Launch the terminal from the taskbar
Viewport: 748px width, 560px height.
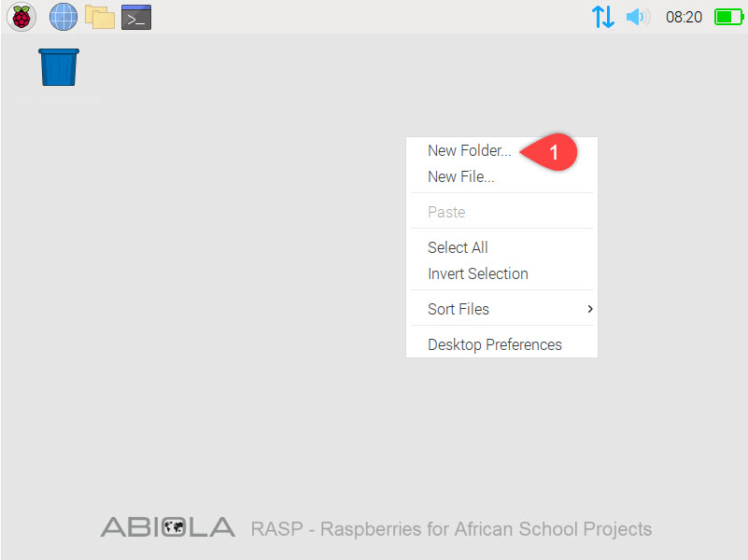(136, 17)
